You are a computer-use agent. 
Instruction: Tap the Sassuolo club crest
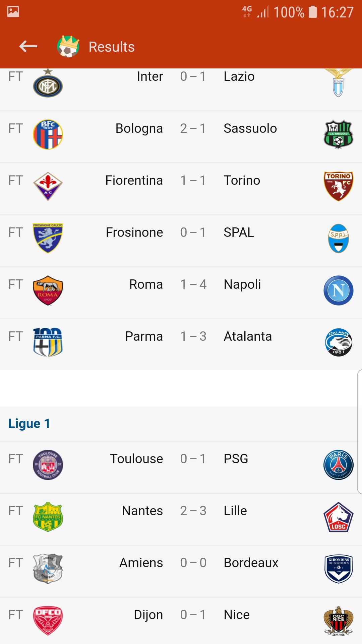tap(338, 135)
